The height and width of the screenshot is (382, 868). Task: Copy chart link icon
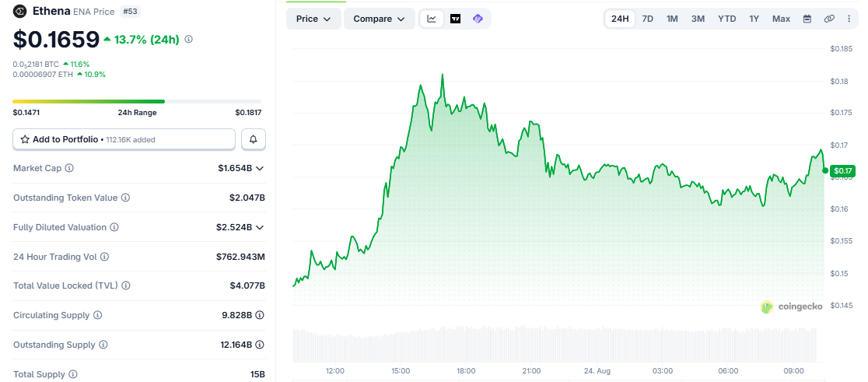coord(828,19)
